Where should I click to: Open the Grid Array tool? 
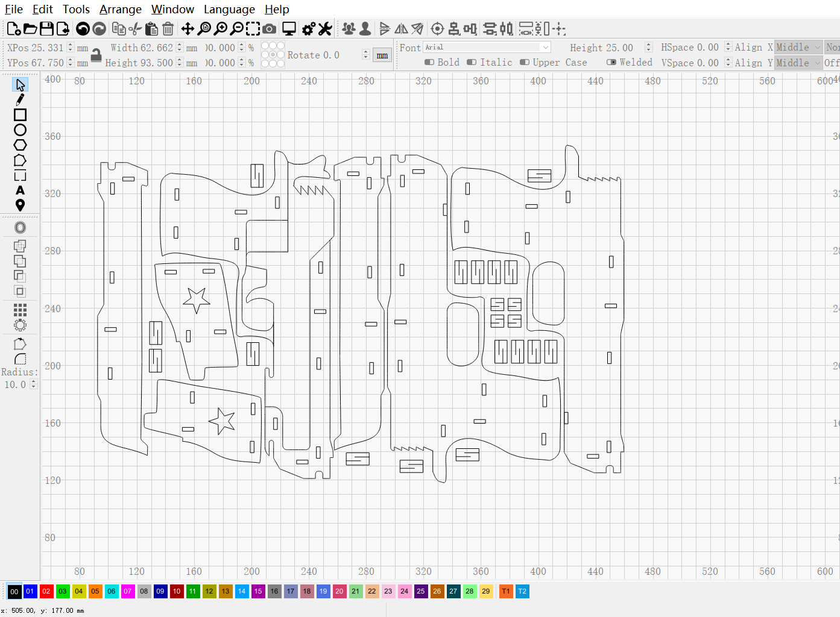point(20,310)
